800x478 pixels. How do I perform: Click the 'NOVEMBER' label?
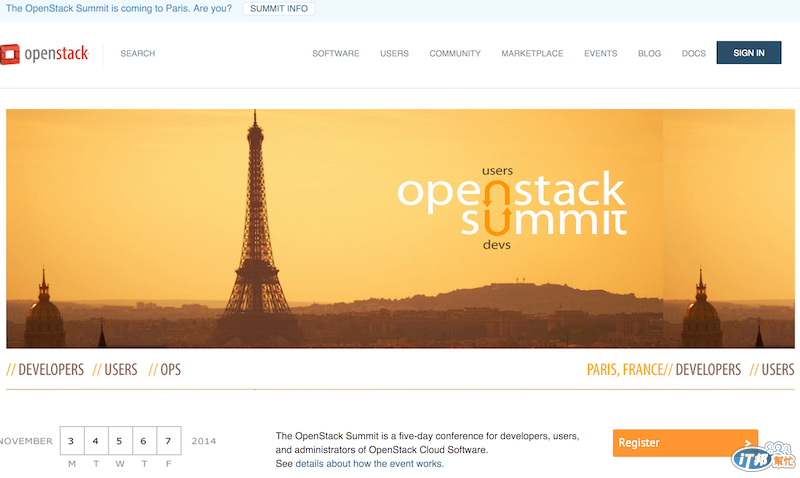(x=26, y=441)
